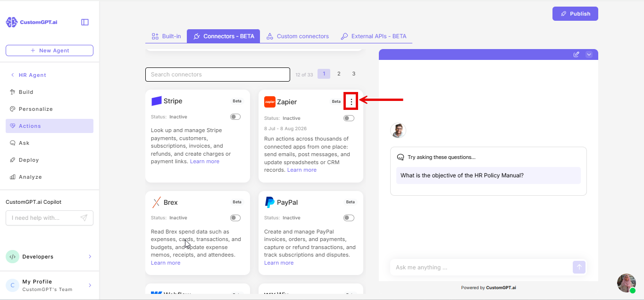Go to connectors page 2
This screenshot has width=644, height=300.
pos(339,74)
